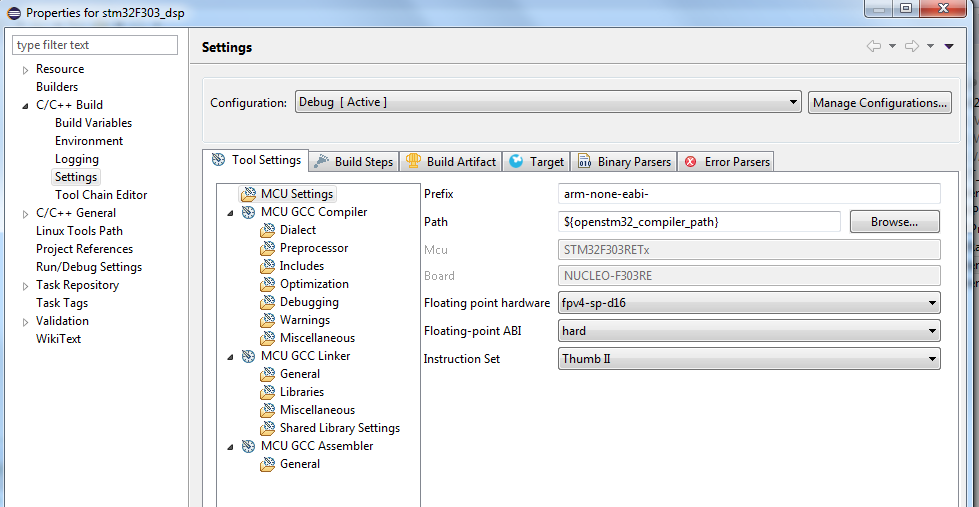
Task: Click the Preprocessor folder icon
Action: coord(268,249)
